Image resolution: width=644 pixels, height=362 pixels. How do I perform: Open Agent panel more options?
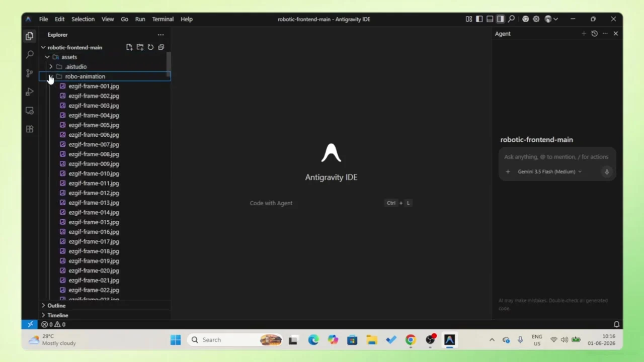coord(605,34)
